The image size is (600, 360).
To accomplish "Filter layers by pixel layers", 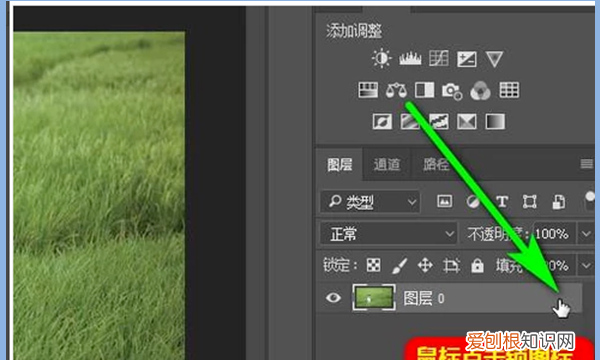I will [445, 201].
